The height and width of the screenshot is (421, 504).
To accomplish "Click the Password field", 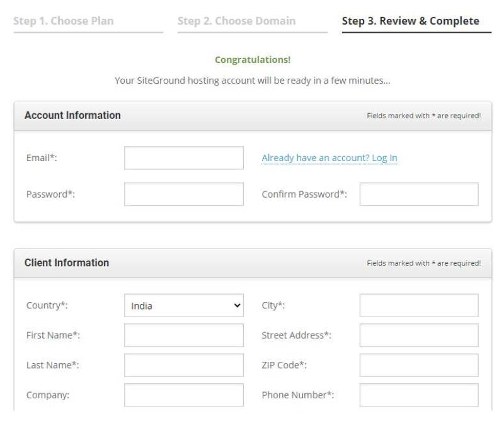I will point(184,194).
